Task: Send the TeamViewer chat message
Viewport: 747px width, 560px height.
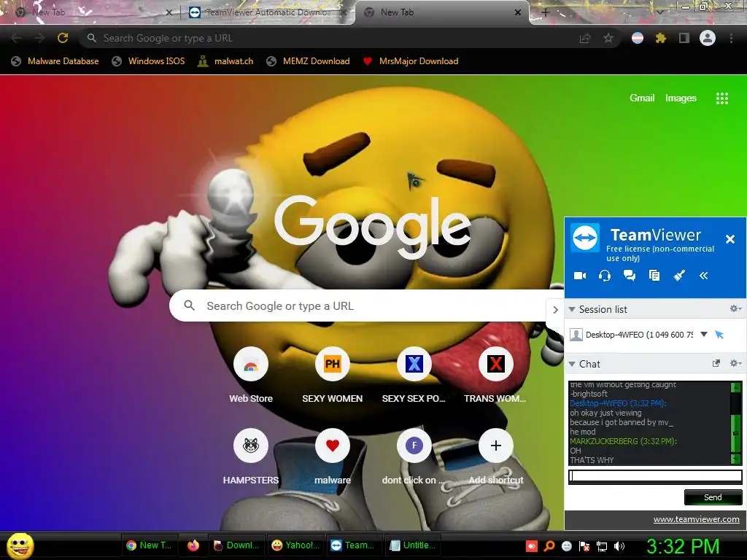Action: pyautogui.click(x=713, y=497)
